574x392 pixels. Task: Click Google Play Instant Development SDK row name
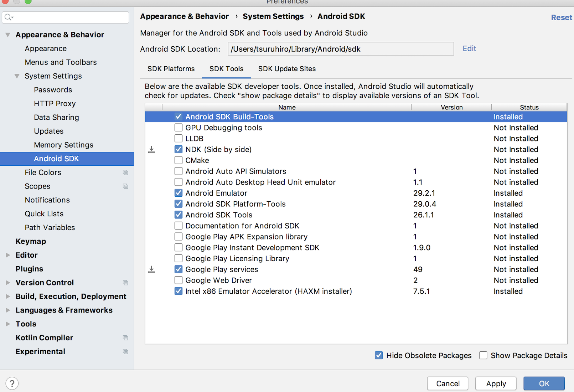pyautogui.click(x=252, y=248)
